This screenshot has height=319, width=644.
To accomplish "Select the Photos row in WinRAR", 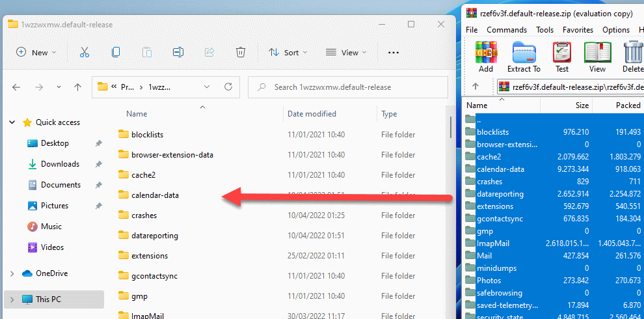I will click(554, 281).
